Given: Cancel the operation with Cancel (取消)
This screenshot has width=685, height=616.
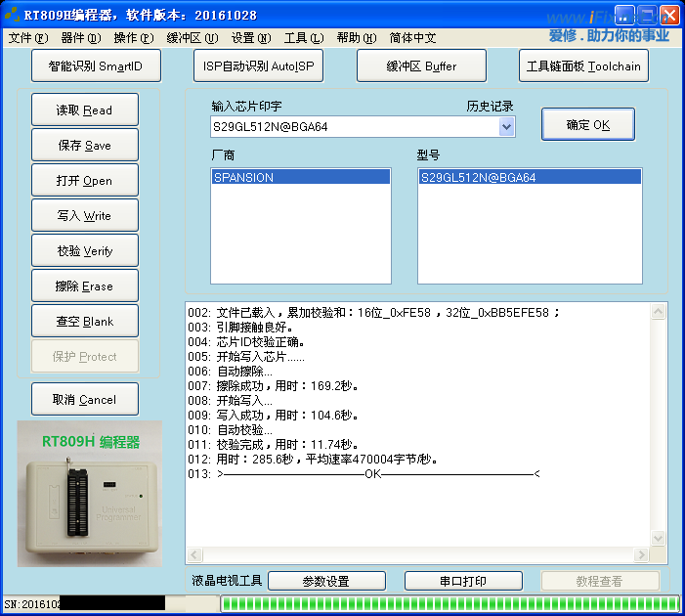Looking at the screenshot, I should tap(85, 400).
